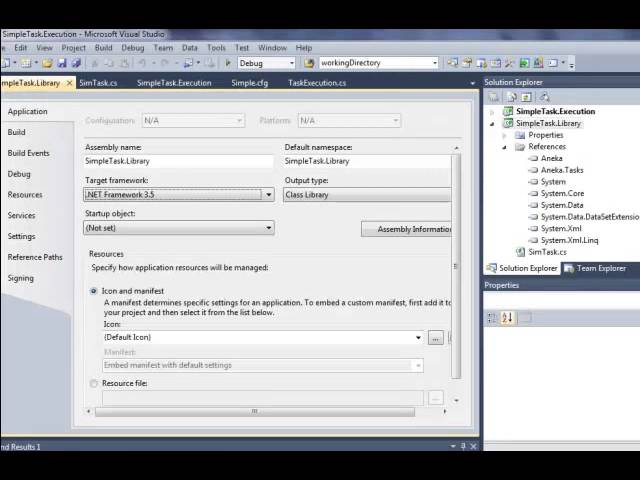The height and width of the screenshot is (480, 640).
Task: Expand the Properties node in Solution Explorer
Action: point(504,135)
